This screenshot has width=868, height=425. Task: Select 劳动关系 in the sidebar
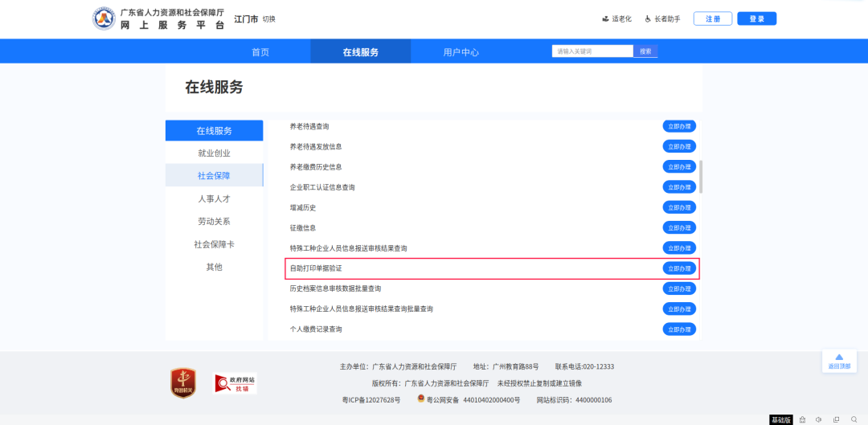[214, 221]
